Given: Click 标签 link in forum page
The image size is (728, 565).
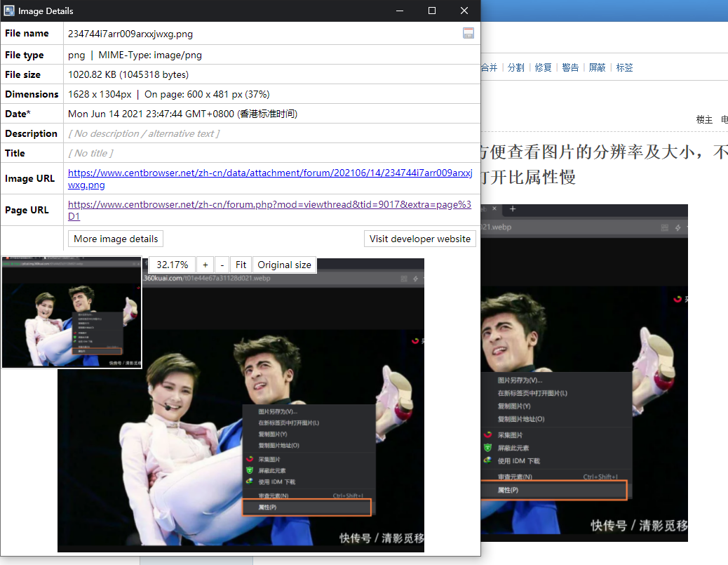Looking at the screenshot, I should pyautogui.click(x=624, y=68).
